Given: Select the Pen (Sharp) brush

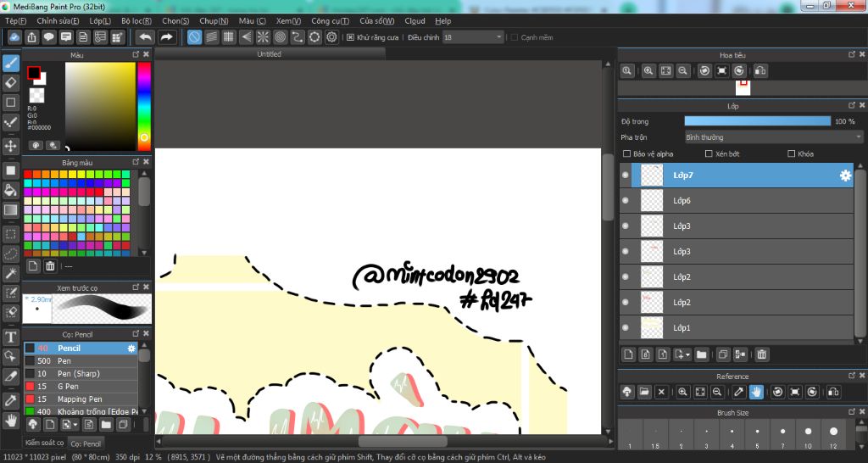Looking at the screenshot, I should (81, 374).
